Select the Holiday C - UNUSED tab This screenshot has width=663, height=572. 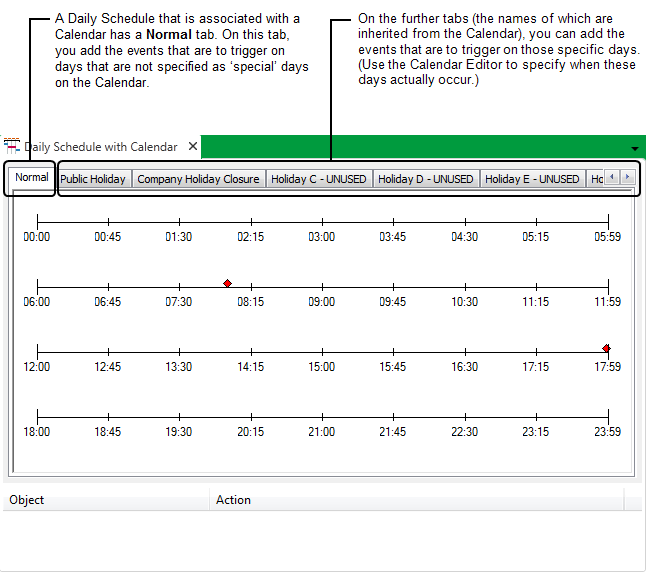click(318, 179)
